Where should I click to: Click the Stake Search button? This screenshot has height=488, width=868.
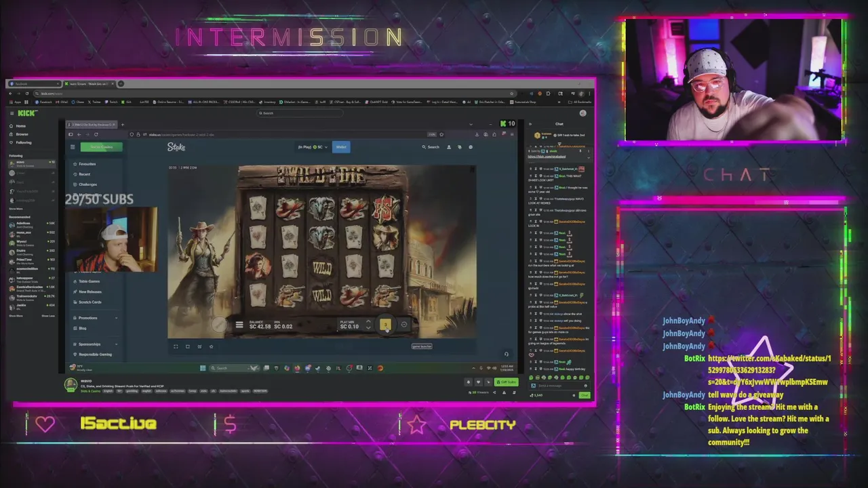430,147
